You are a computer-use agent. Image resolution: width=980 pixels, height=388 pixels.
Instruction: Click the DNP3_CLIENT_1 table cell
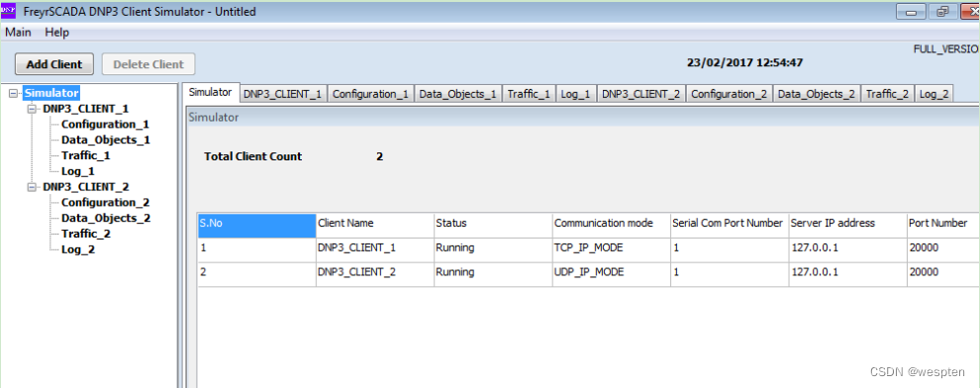375,249
